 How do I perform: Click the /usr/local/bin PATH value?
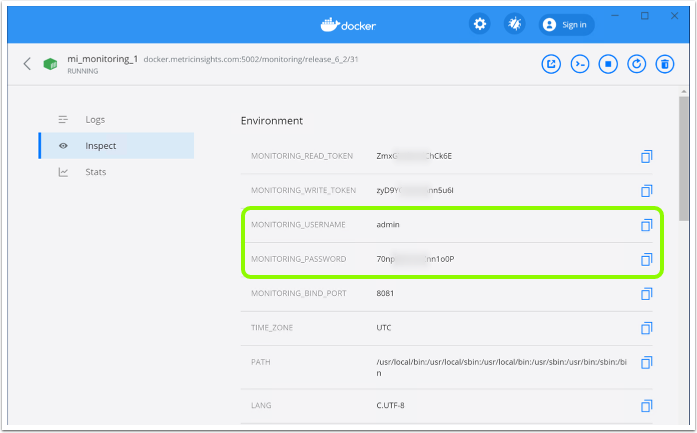pos(501,367)
